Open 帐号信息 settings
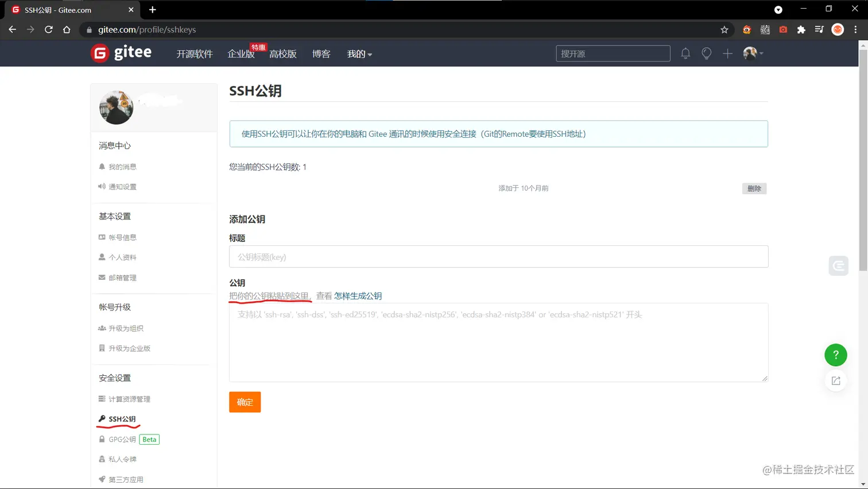Screen dimensions: 868x489 pos(118,237)
